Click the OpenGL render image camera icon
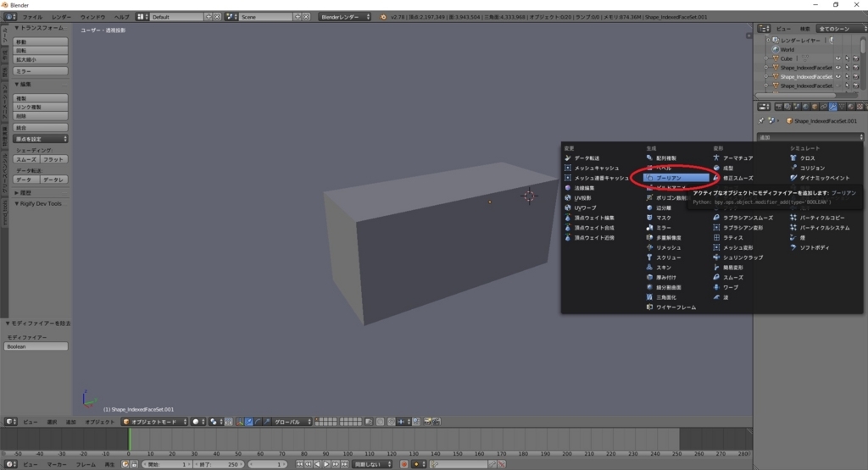Viewport: 868px width, 470px height. pos(427,422)
